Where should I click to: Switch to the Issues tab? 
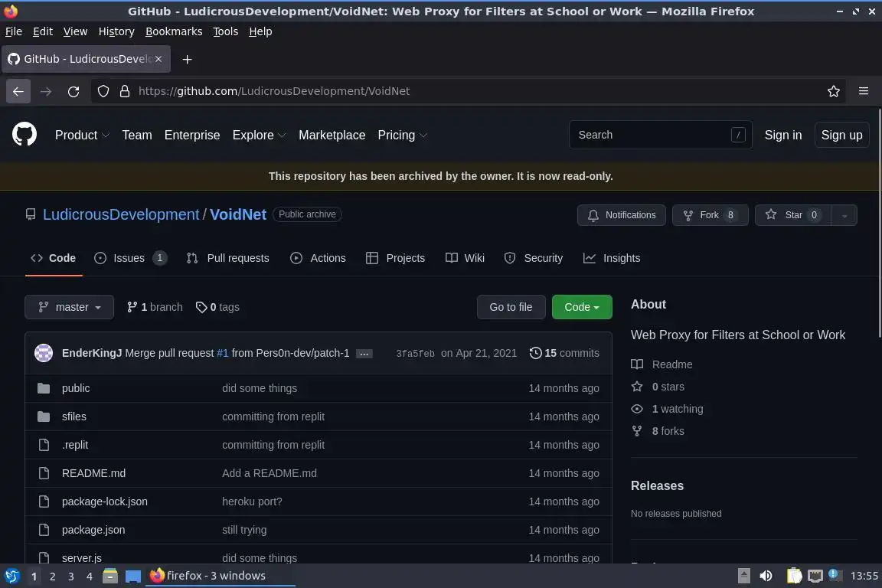(130, 258)
